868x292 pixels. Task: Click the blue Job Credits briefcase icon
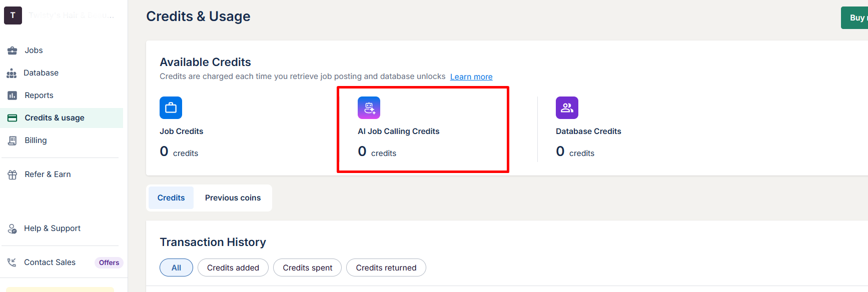(171, 107)
